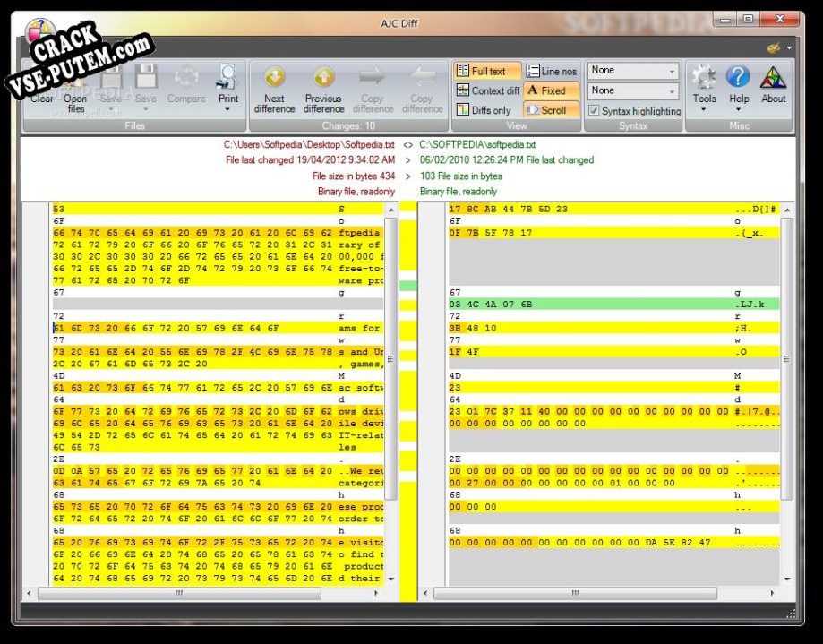Open the About dialog icon
823x644 pixels.
click(774, 79)
